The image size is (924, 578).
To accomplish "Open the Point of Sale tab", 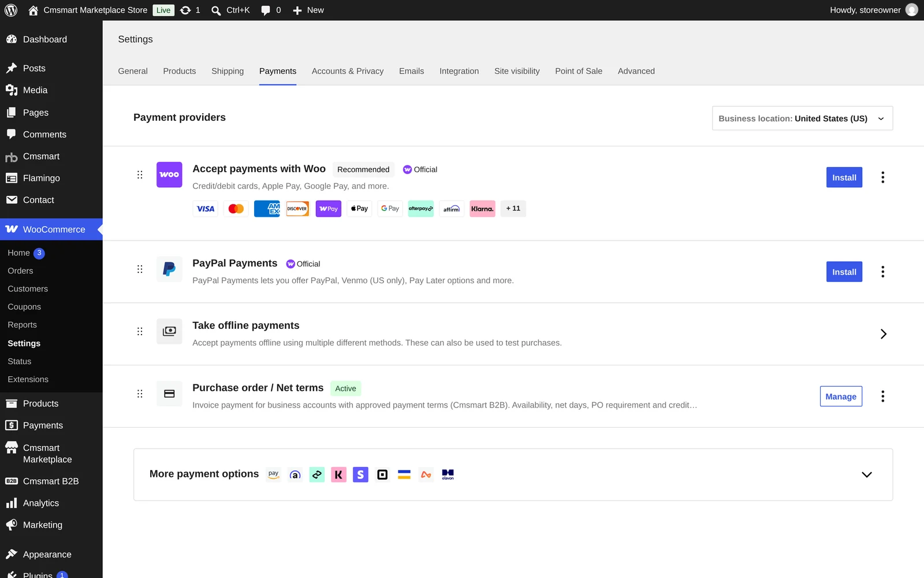I will 579,71.
